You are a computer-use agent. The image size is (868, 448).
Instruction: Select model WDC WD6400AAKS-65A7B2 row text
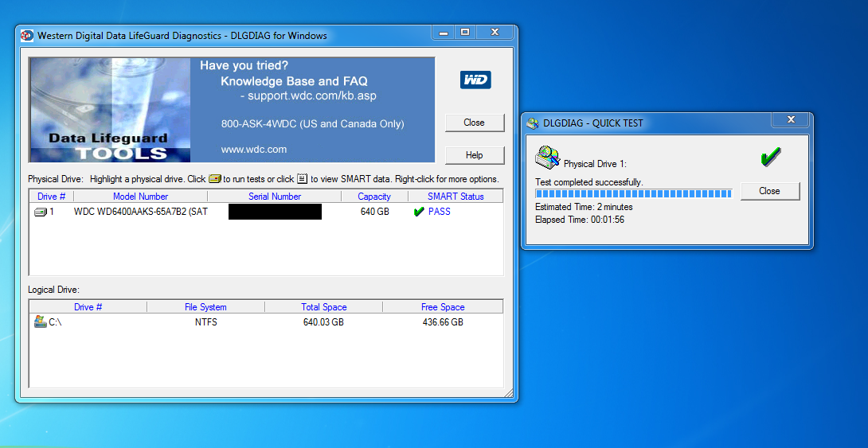pyautogui.click(x=141, y=212)
